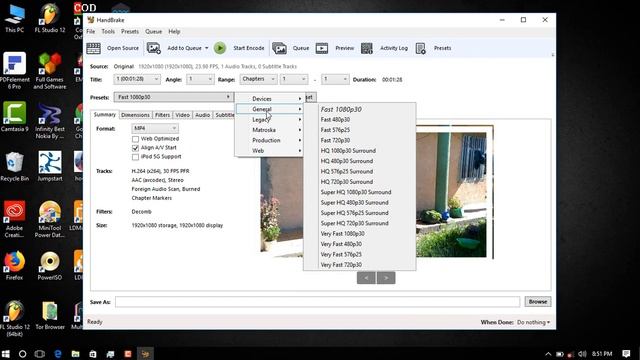Open the end chapter dropdown

tap(335, 79)
